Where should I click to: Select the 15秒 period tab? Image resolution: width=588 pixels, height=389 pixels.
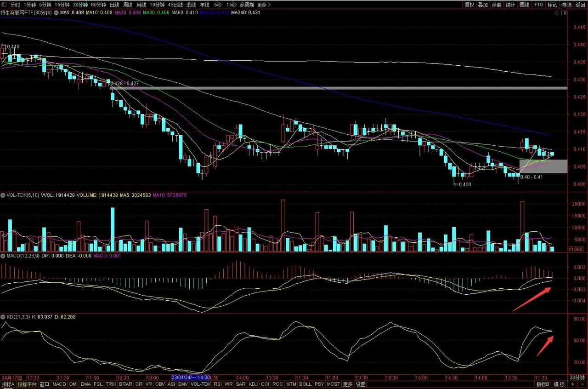coord(232,5)
